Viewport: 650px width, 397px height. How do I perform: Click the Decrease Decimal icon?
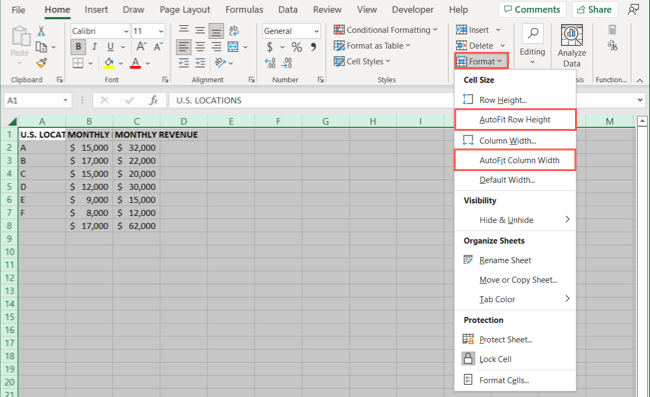(286, 63)
